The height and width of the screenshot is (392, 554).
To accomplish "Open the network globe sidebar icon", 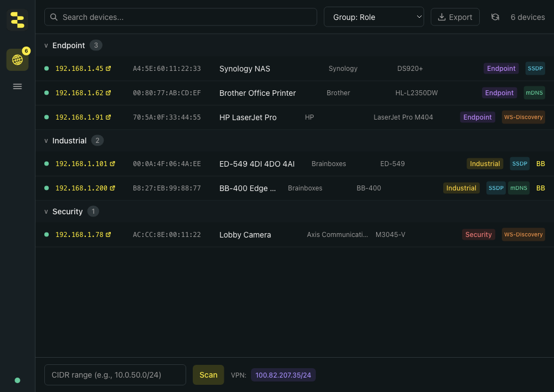I will point(17,60).
